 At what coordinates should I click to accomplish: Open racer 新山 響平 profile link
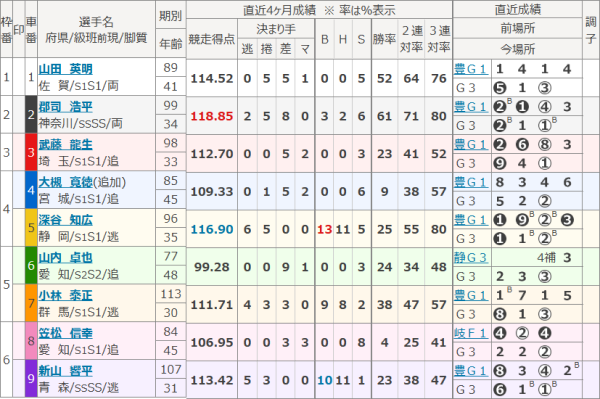pyautogui.click(x=65, y=371)
